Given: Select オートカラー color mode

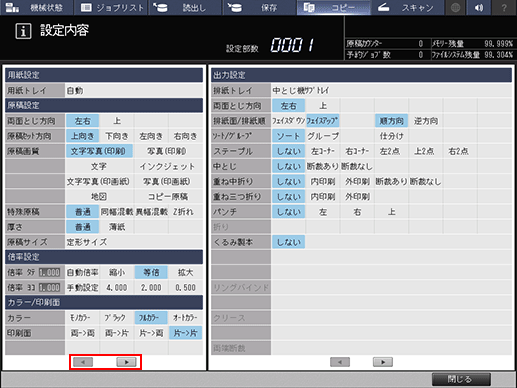Looking at the screenshot, I should point(185,318).
